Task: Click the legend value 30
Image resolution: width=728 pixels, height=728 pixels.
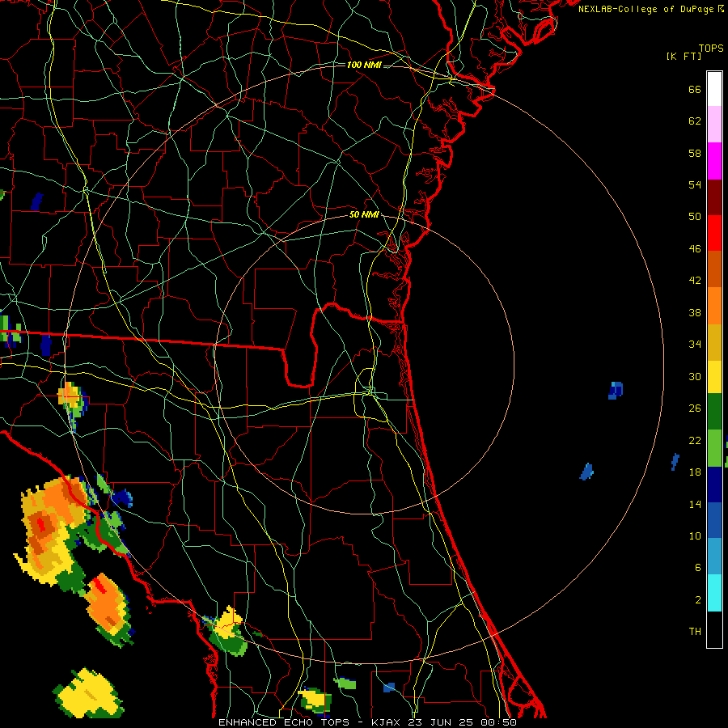Action: click(695, 376)
